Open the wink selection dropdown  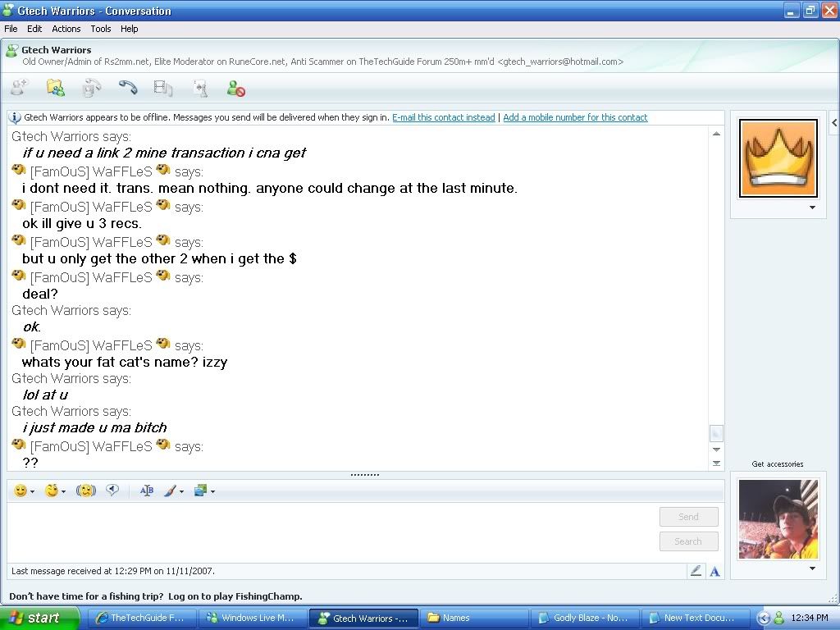point(63,492)
